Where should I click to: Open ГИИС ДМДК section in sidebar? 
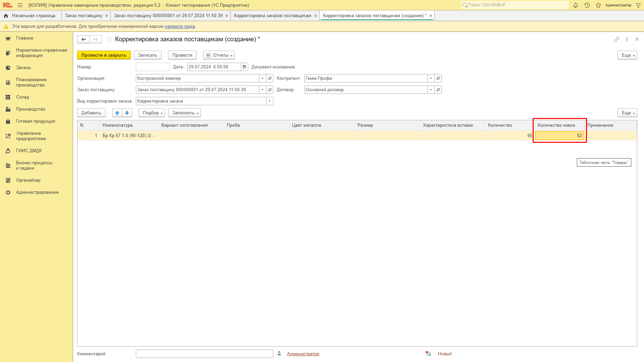point(29,151)
